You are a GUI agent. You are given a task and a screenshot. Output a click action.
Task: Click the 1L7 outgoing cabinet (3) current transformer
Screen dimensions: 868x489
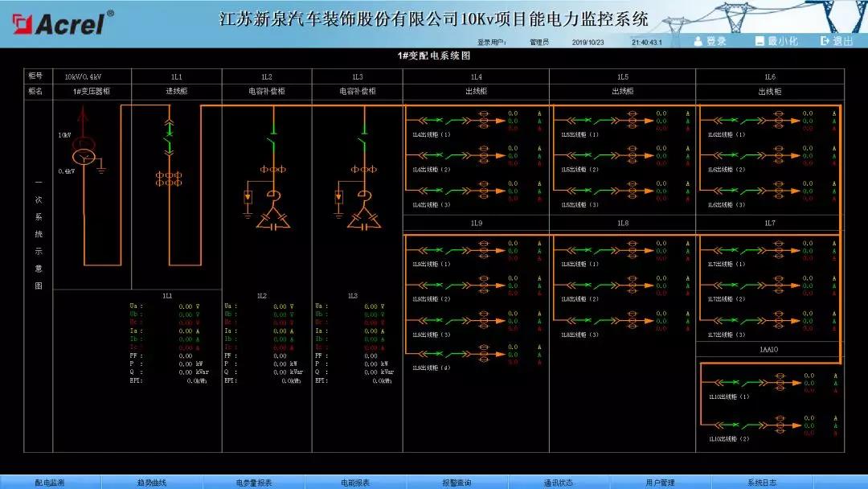pyautogui.click(x=779, y=320)
